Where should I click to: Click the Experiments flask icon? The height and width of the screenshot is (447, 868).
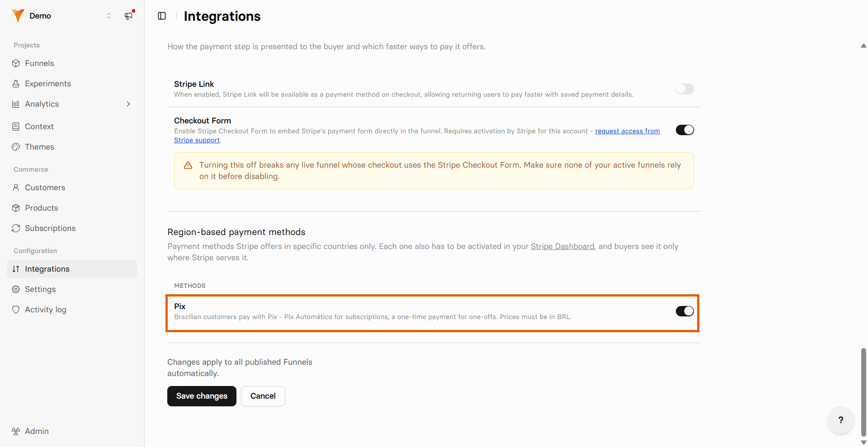point(16,84)
